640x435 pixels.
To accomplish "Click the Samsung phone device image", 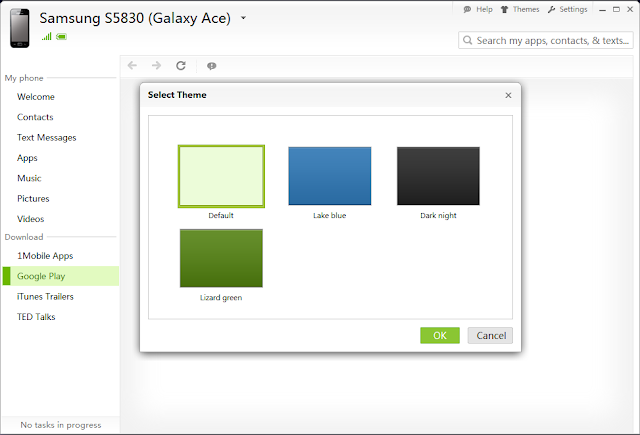I will point(20,28).
